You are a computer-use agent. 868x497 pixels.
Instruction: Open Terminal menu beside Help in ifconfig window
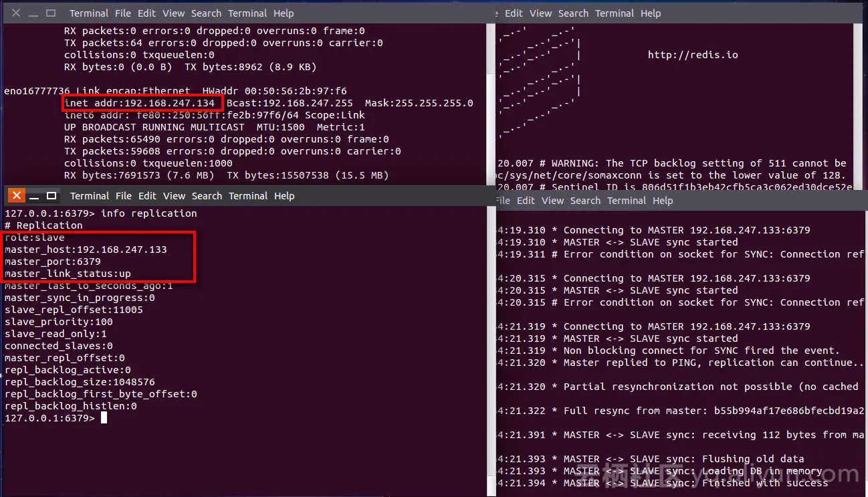247,13
